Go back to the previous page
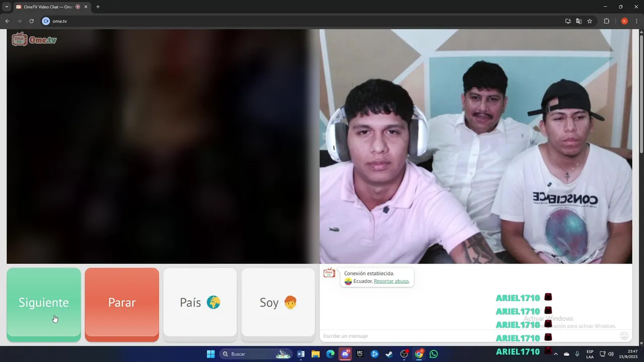 [7, 21]
